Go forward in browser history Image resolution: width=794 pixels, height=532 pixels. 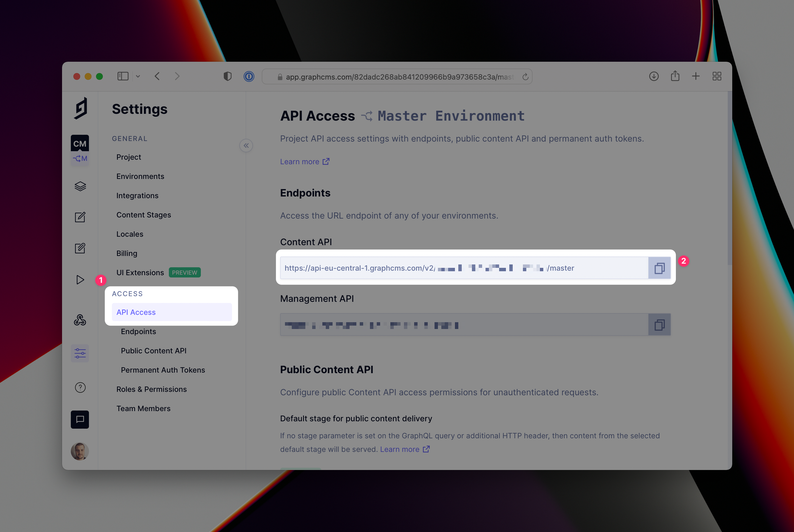click(x=177, y=76)
